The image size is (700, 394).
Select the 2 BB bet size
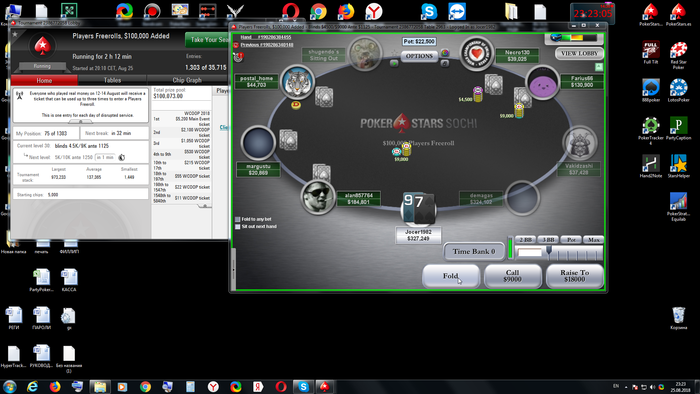[x=525, y=240]
